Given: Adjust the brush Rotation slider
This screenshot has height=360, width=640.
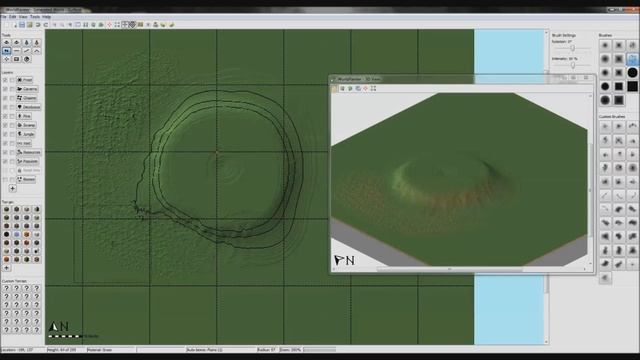Looking at the screenshot, I should [572, 48].
